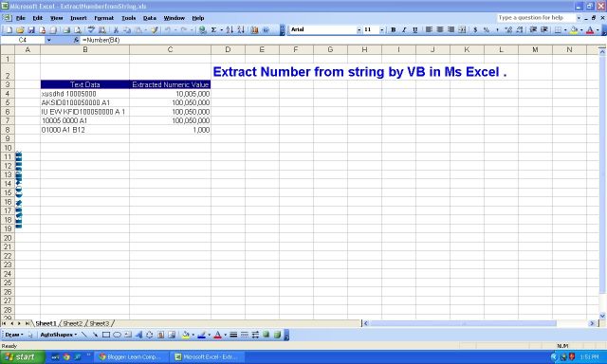The image size is (607, 364).
Task: Click the Cut scissors icon
Action: 116,29
